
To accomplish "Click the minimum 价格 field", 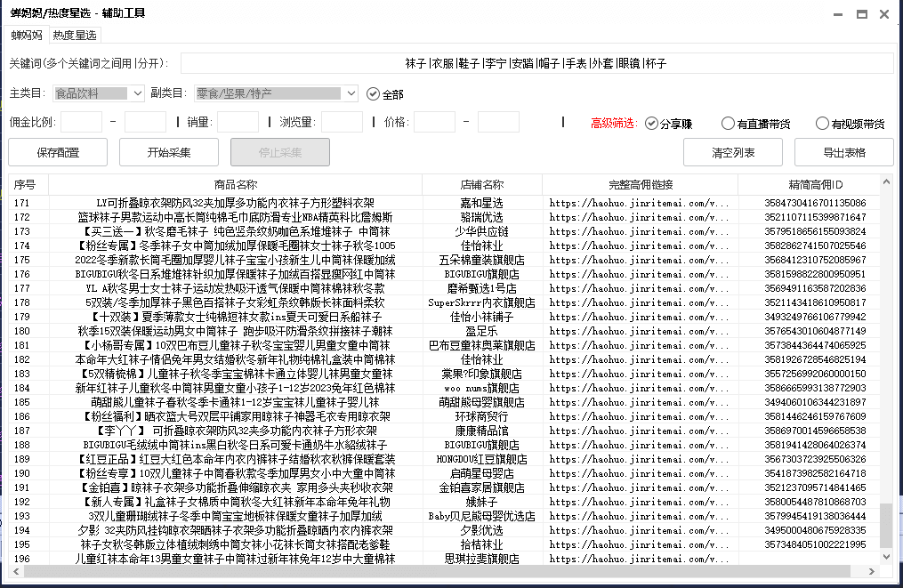I will point(435,122).
